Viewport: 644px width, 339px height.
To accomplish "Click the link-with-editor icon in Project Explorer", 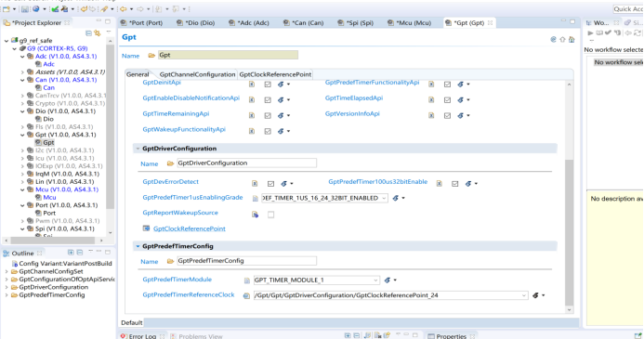I will pyautogui.click(x=98, y=33).
